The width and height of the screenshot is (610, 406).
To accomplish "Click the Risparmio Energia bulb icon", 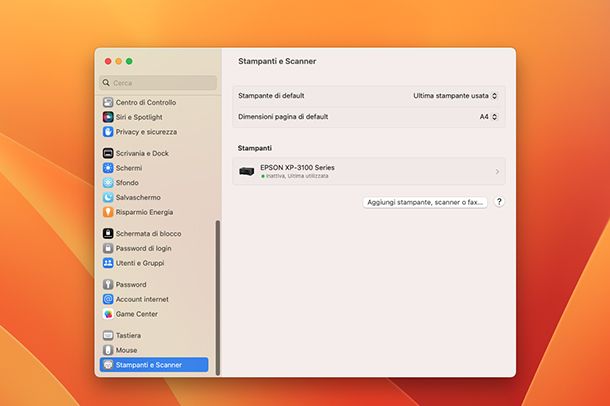I will click(x=108, y=212).
